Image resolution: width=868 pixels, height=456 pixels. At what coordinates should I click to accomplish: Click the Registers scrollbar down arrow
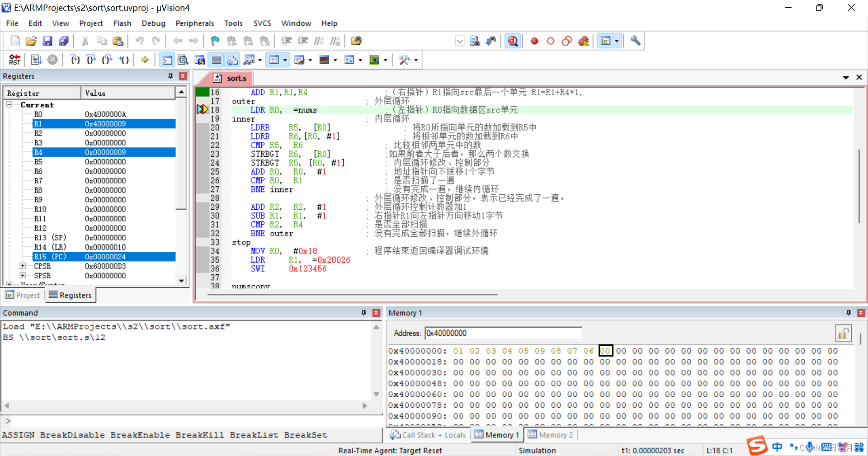pyautogui.click(x=181, y=281)
